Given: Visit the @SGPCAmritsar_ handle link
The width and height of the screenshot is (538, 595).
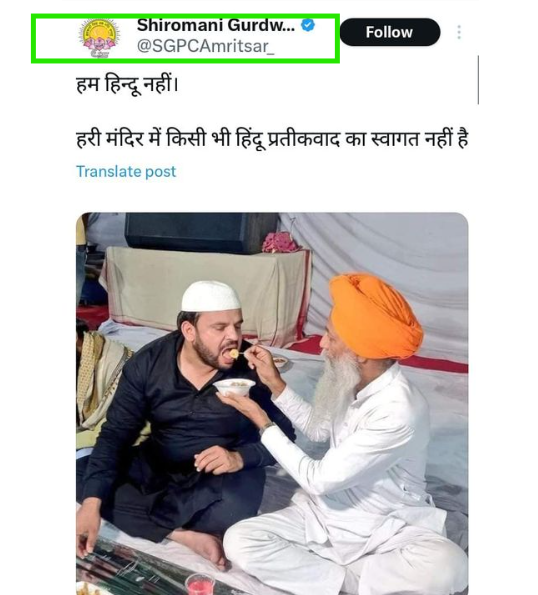Looking at the screenshot, I should coord(205,46).
